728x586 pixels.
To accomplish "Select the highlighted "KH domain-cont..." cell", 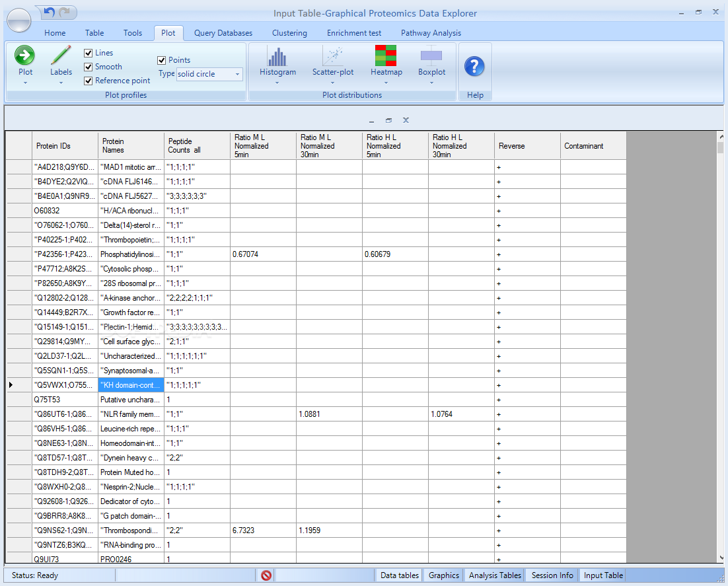I will tap(131, 385).
